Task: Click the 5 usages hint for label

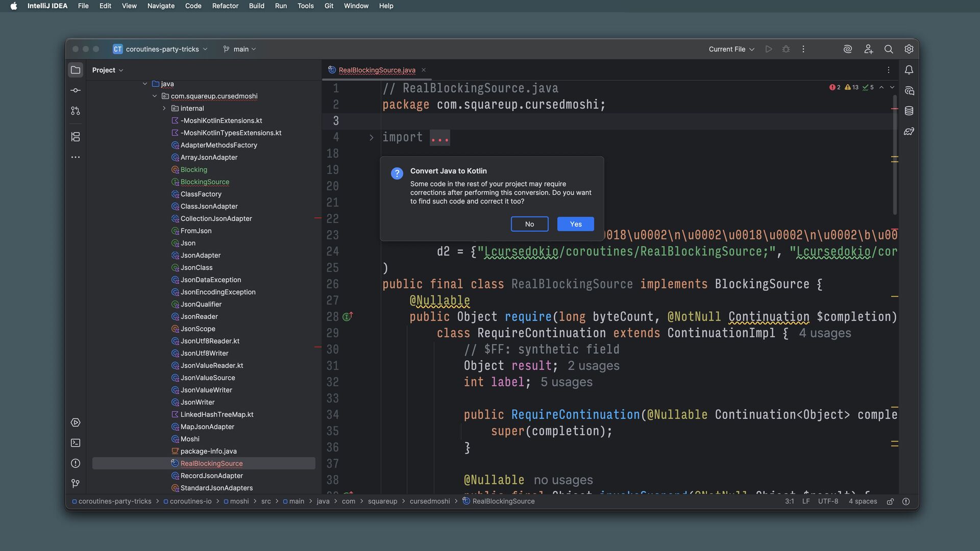Action: pos(567,382)
